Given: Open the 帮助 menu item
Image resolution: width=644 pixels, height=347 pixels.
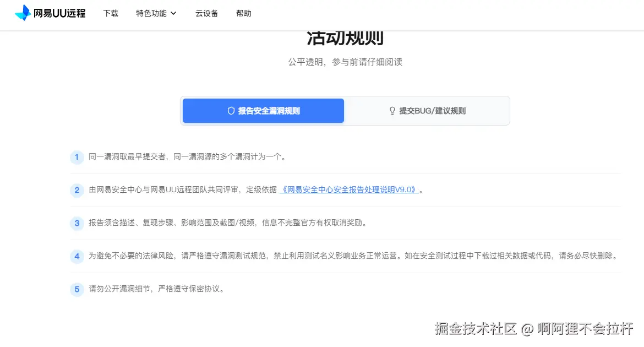Looking at the screenshot, I should (x=243, y=14).
